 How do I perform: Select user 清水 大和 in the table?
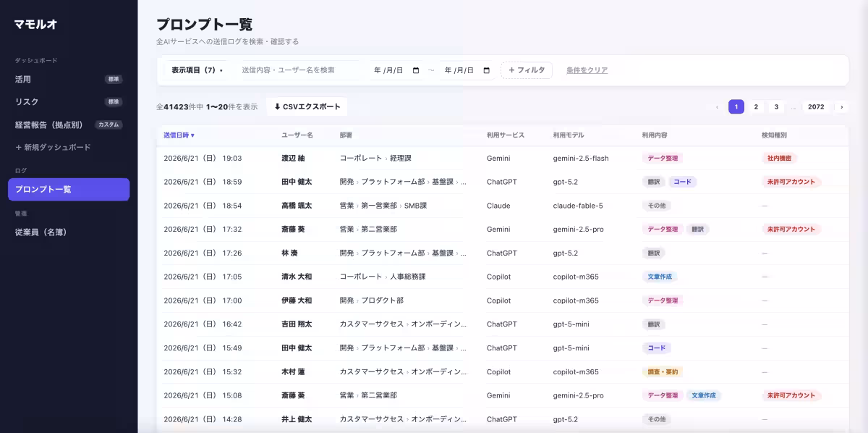tap(297, 277)
